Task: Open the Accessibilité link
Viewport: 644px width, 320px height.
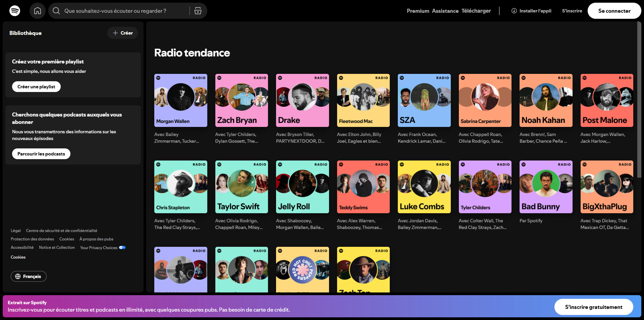Action: coord(22,247)
